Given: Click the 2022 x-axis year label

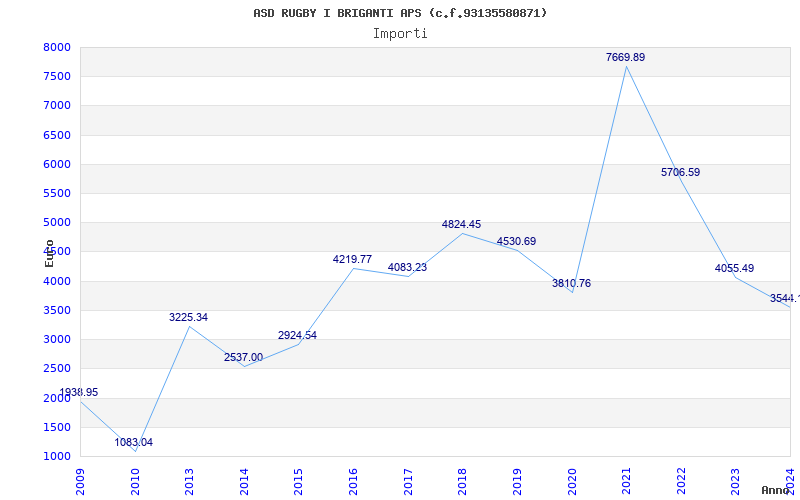Looking at the screenshot, I should (681, 481).
